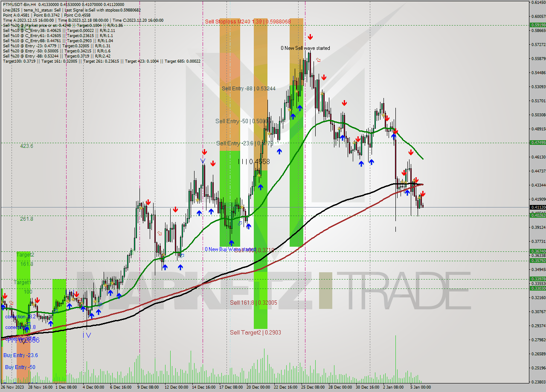Click the green price tag 0.36740
The height and width of the screenshot is (392, 546).
coord(537,251)
